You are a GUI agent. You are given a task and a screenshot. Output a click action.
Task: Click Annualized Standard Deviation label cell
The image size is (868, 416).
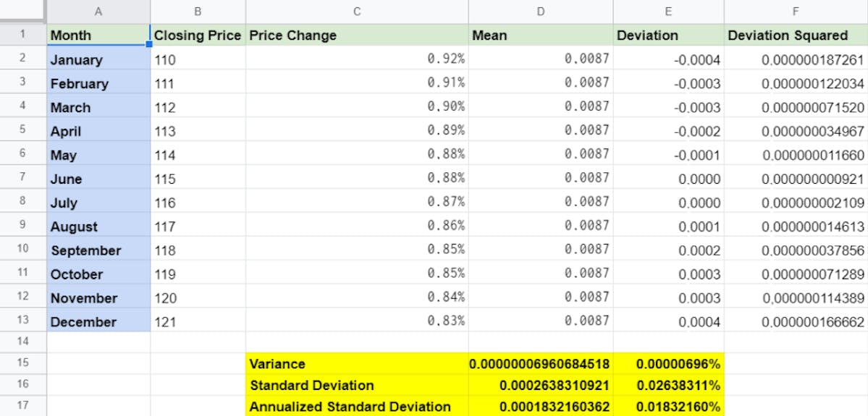pyautogui.click(x=357, y=406)
